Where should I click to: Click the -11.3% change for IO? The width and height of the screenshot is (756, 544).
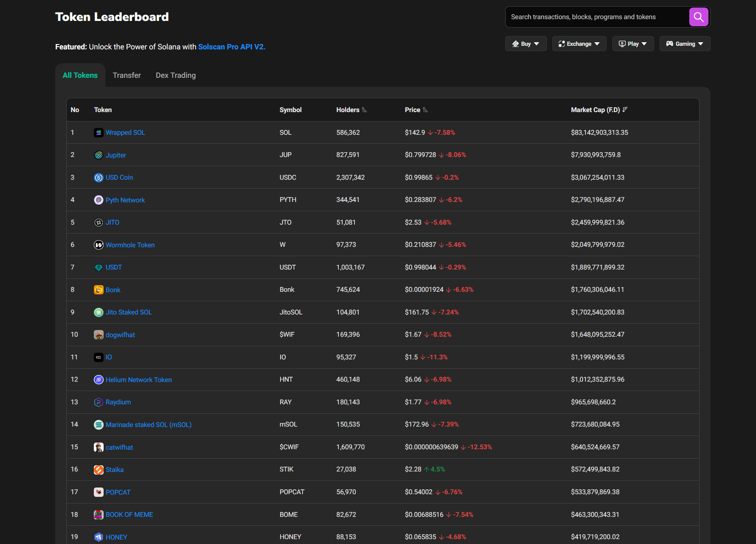point(434,357)
